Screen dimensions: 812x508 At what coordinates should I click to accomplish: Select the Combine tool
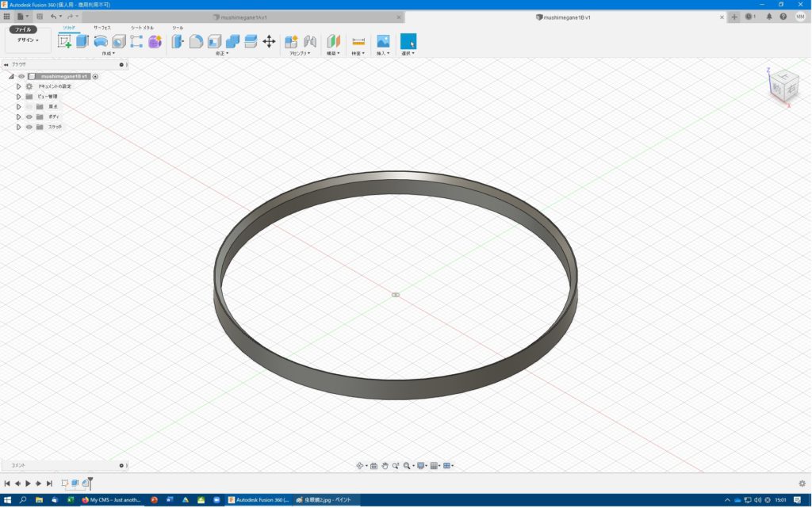[232, 41]
